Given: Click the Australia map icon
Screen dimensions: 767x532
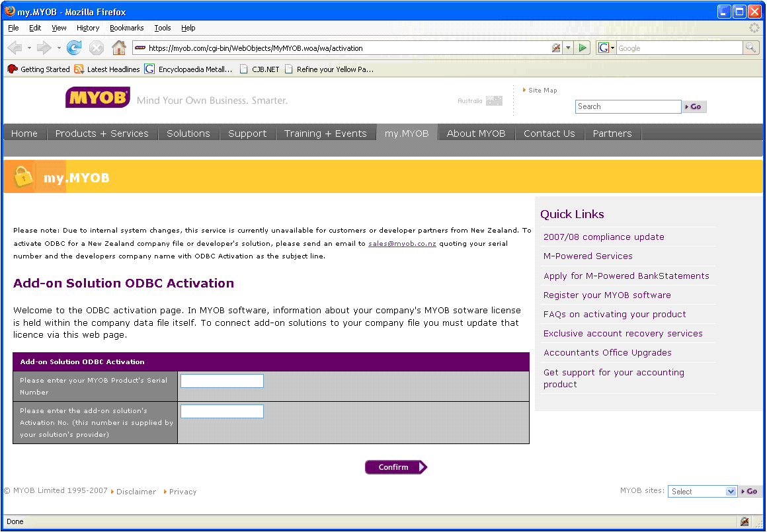Looking at the screenshot, I should 494,101.
